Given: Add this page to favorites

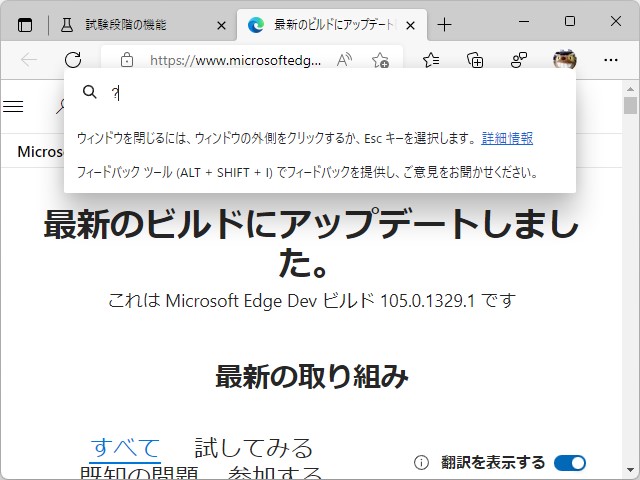Looking at the screenshot, I should (380, 60).
